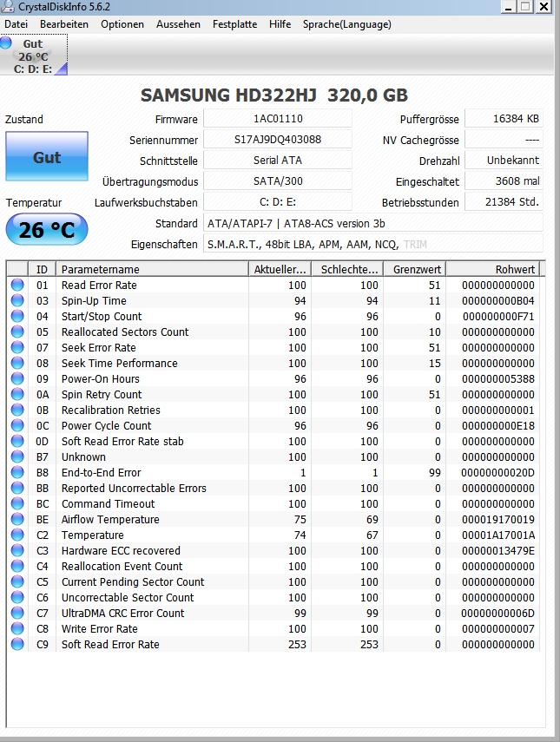The height and width of the screenshot is (742, 560).
Task: Click the Betriebsstunden field 21384 Std.
Action: pyautogui.click(x=504, y=201)
